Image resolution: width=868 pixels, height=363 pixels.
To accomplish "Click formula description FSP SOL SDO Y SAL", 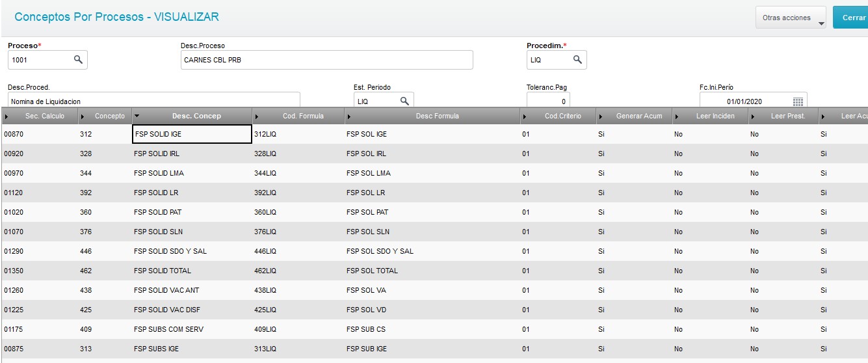I will pos(380,251).
